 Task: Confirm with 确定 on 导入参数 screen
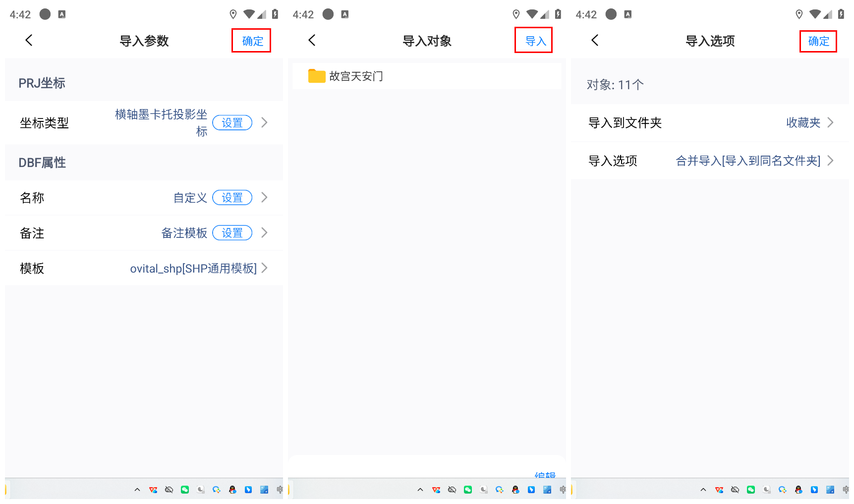coord(252,41)
